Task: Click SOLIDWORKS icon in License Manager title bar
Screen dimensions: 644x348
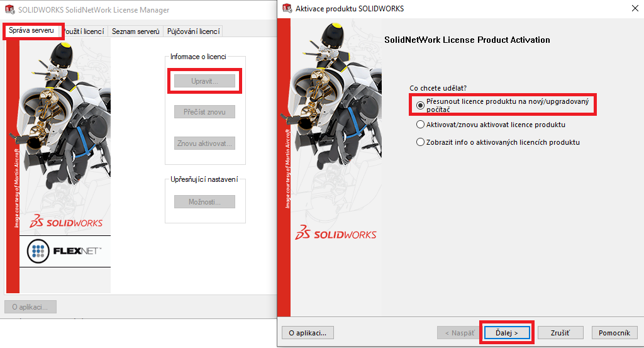Action: coord(10,9)
